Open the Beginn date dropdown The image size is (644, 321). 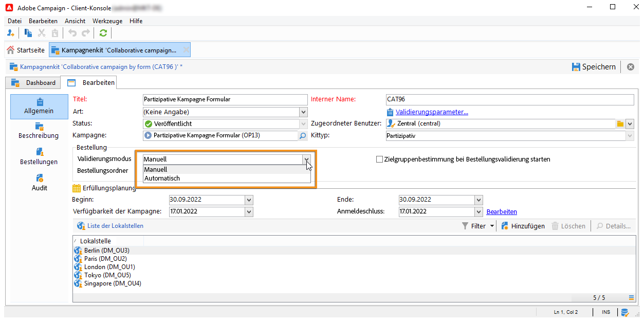[x=249, y=200]
